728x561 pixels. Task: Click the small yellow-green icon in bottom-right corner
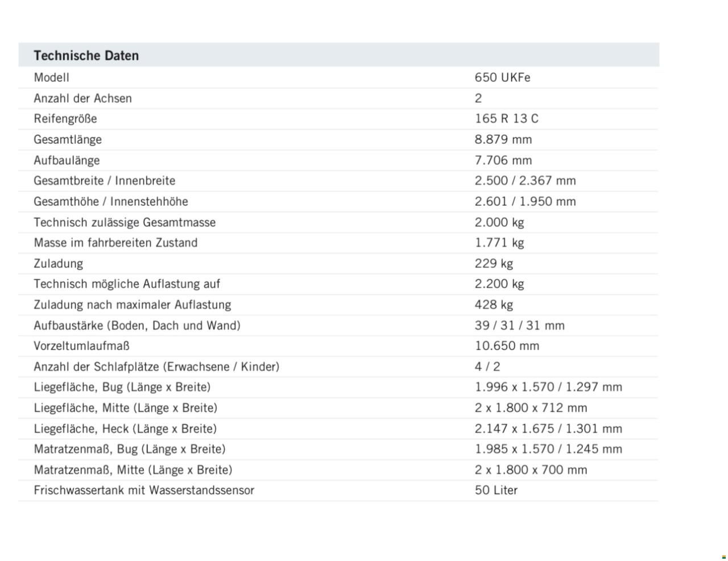pos(723,557)
